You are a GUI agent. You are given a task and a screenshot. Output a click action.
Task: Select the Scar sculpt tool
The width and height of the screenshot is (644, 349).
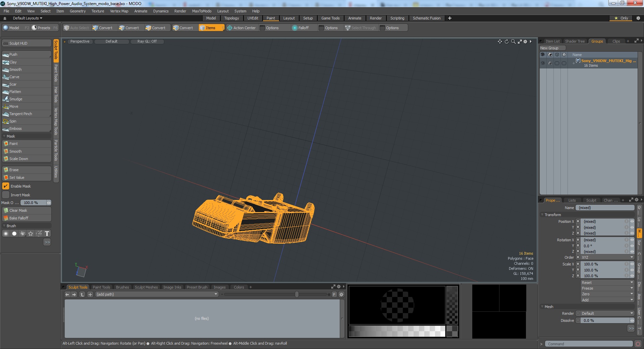[26, 84]
